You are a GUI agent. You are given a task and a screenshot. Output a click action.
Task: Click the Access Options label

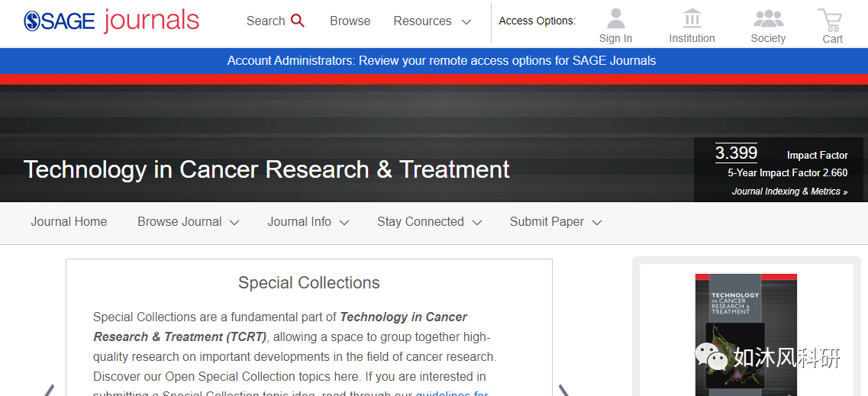tap(537, 21)
